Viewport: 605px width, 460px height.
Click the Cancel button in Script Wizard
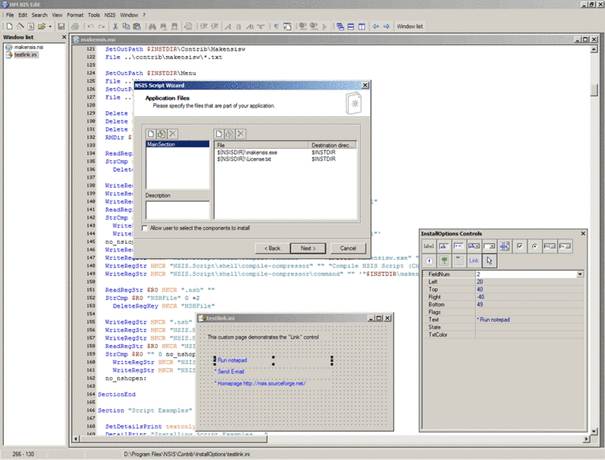[348, 247]
